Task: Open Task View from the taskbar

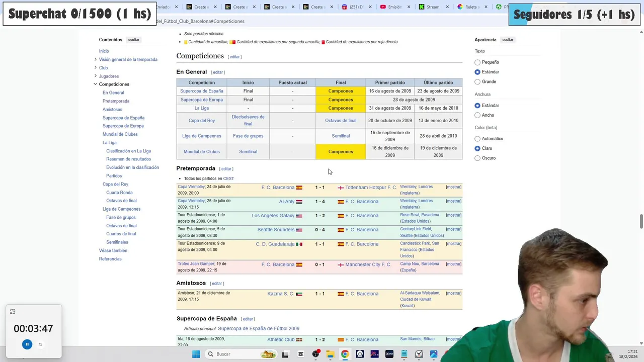Action: [285, 354]
